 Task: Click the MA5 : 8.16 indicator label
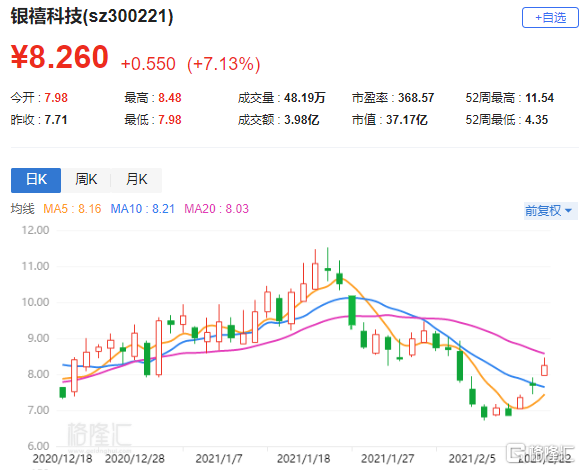tap(72, 209)
